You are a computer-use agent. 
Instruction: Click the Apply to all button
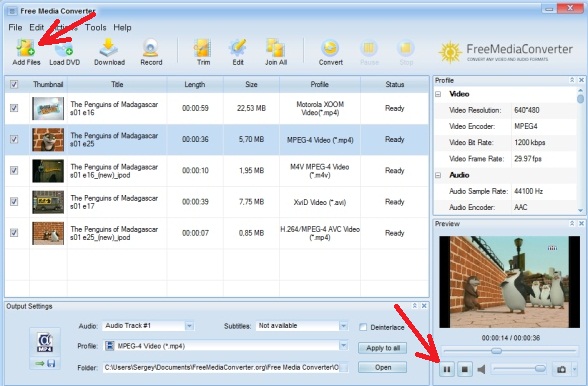pos(382,348)
